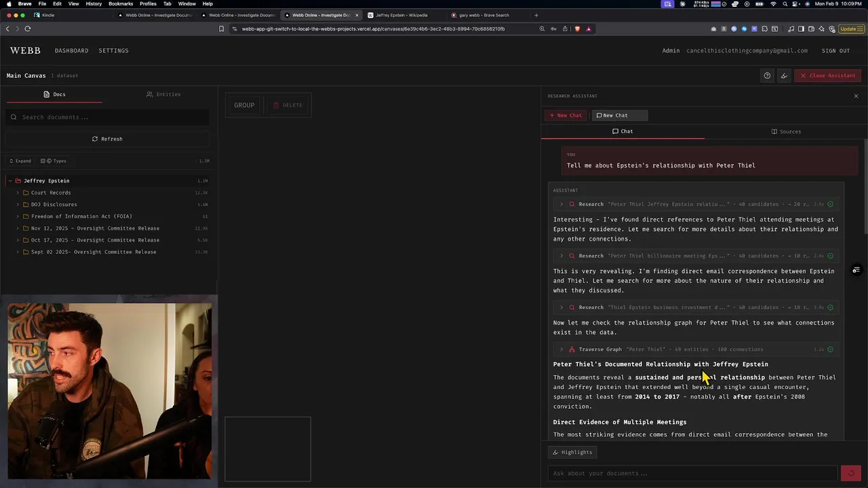Expand the Court Records folder
This screenshot has width=868, height=488.
click(18, 192)
